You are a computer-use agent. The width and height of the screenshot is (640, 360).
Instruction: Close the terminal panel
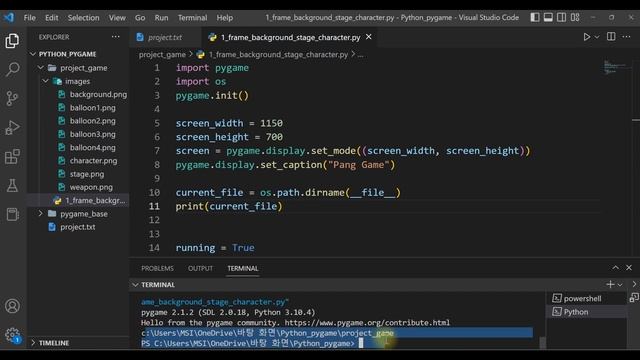(x=629, y=268)
